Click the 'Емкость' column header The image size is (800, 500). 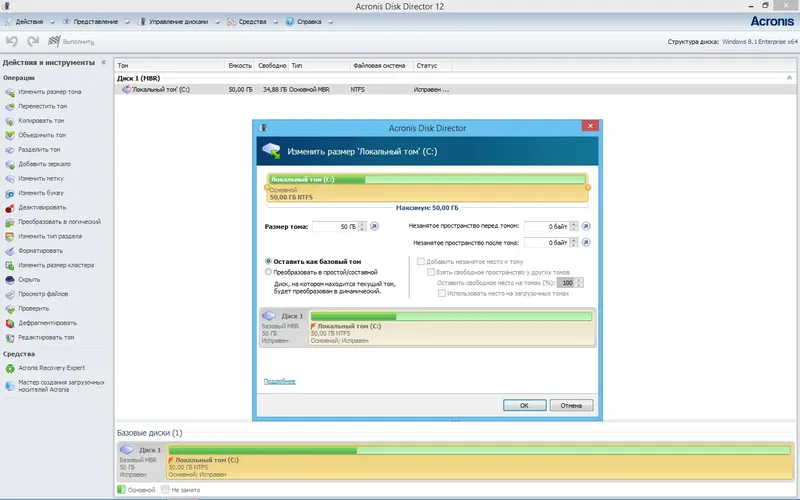(240, 65)
